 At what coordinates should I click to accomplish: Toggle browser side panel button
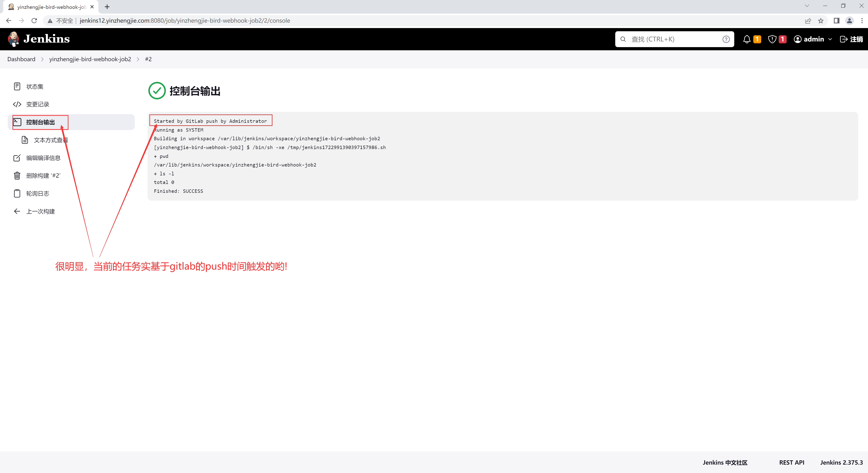(x=836, y=21)
